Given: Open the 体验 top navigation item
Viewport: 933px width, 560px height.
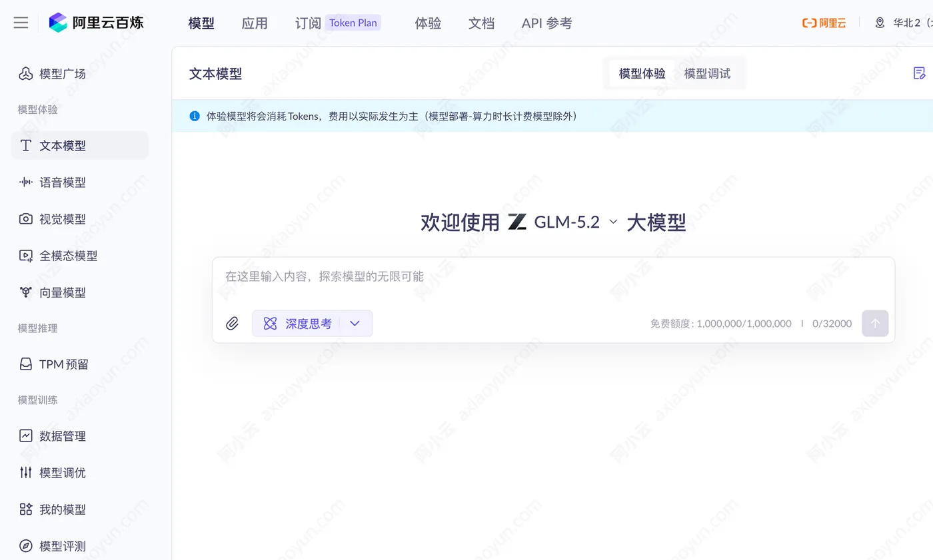Looking at the screenshot, I should (428, 23).
